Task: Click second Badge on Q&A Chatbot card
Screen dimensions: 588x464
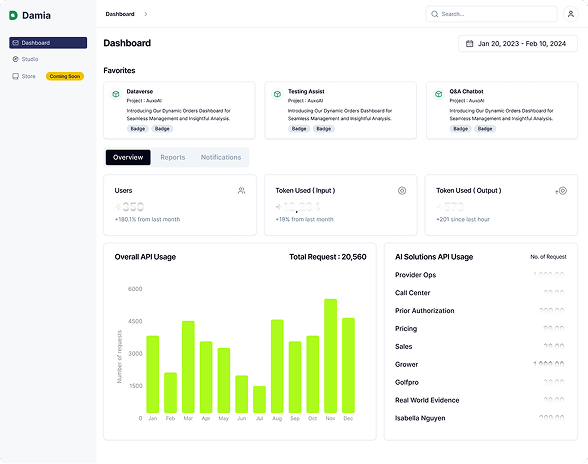Action: click(485, 129)
